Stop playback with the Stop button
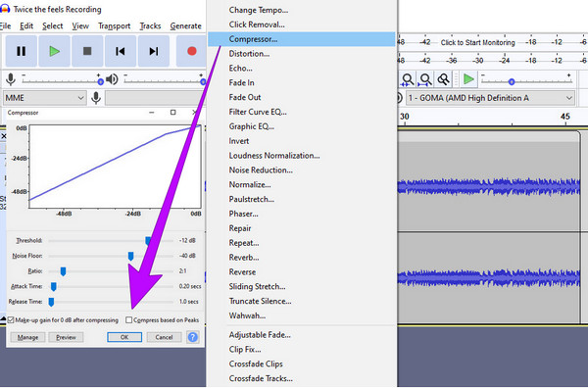This screenshot has height=388, width=588. [87, 51]
